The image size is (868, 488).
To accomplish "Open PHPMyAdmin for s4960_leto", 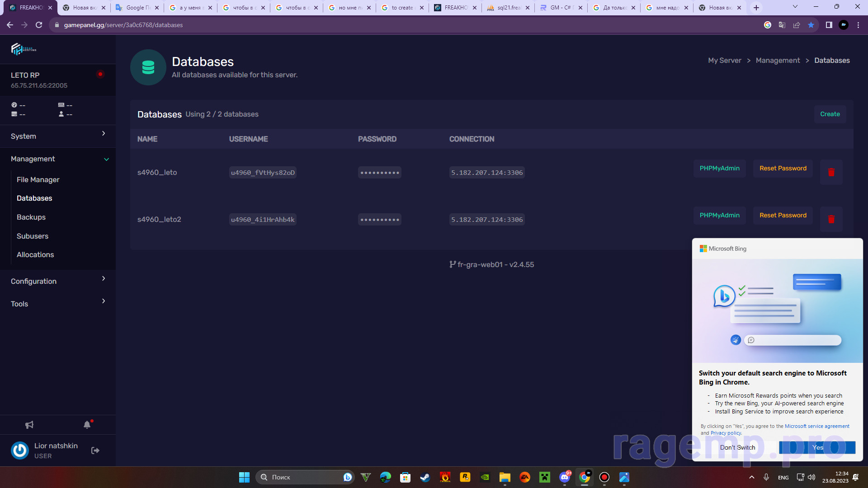I will click(x=719, y=168).
